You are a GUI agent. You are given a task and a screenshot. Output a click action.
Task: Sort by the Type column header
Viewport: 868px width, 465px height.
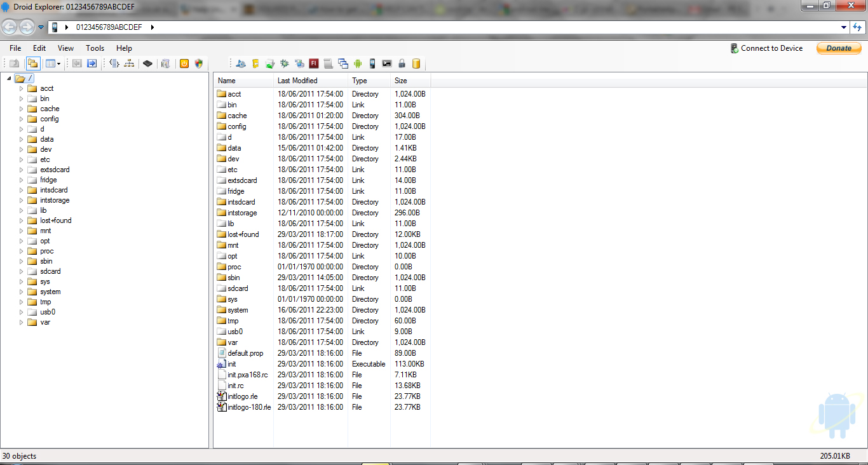369,81
